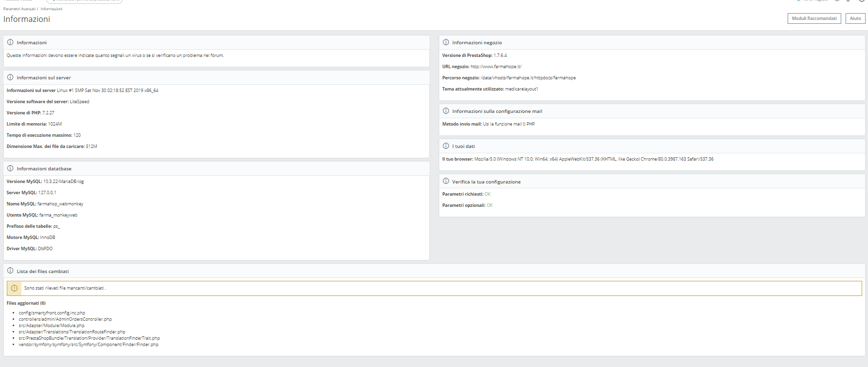This screenshot has height=367, width=868.
Task: Click max execution time value 120
Action: [77, 135]
